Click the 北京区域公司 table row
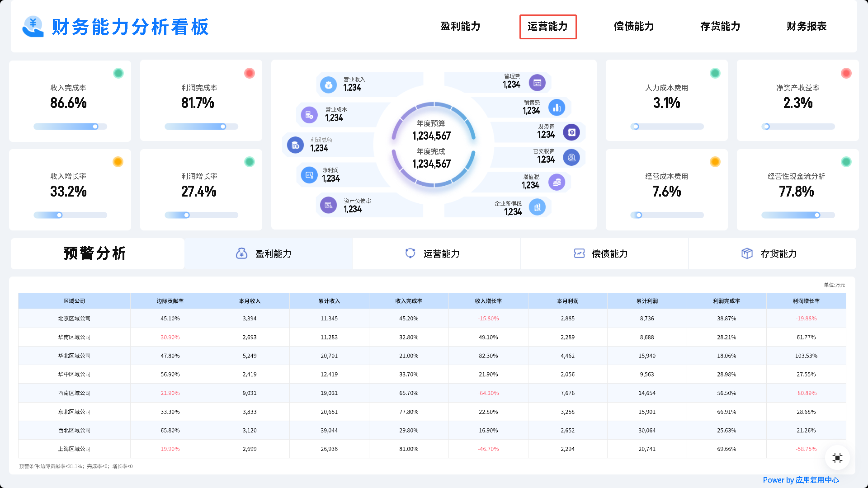The height and width of the screenshot is (488, 868). tap(74, 319)
